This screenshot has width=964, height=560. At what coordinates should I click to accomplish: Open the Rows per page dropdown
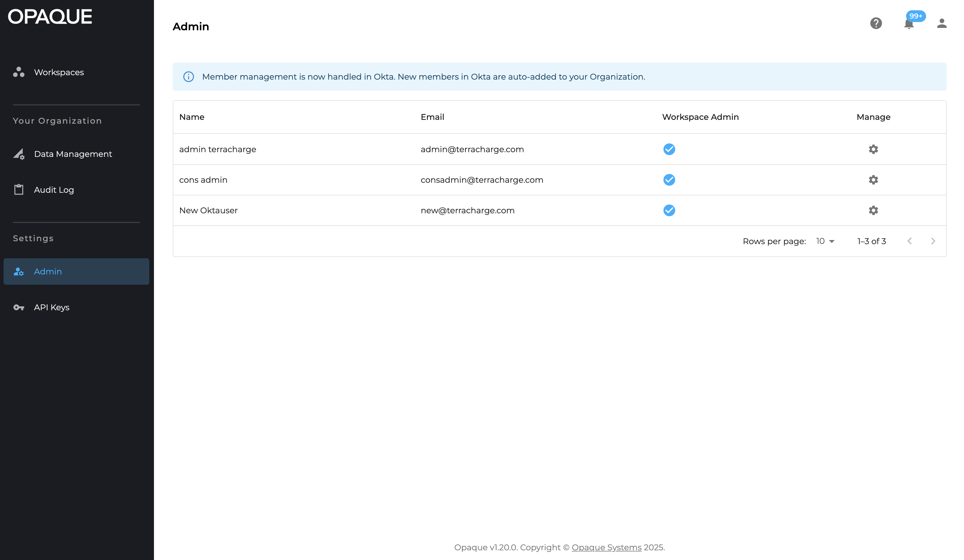[x=825, y=241]
